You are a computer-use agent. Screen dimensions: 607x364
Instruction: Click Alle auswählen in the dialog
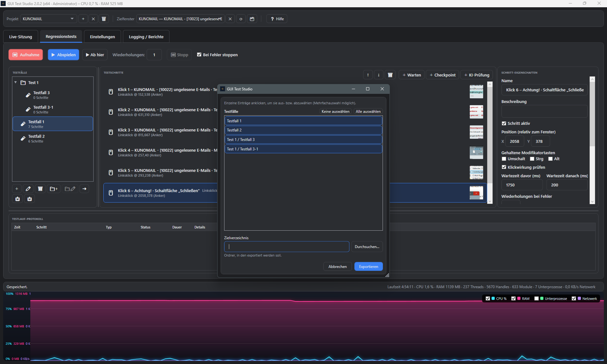point(368,112)
